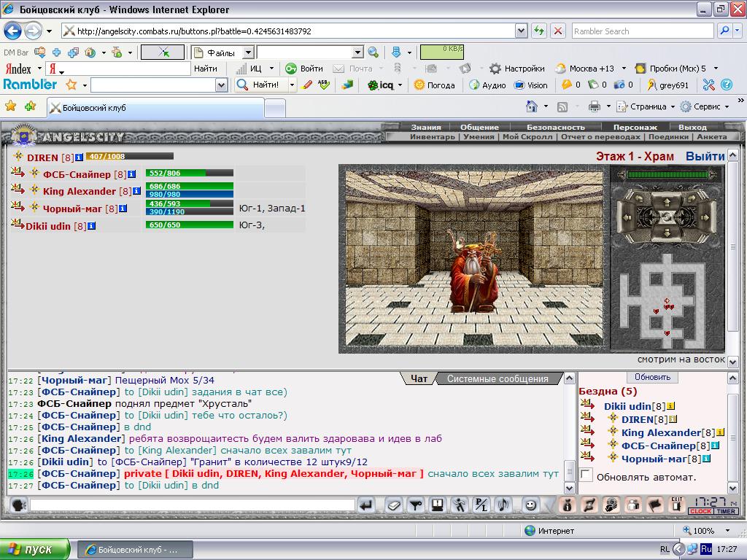Expand the Rambler search field dropdown

click(220, 85)
